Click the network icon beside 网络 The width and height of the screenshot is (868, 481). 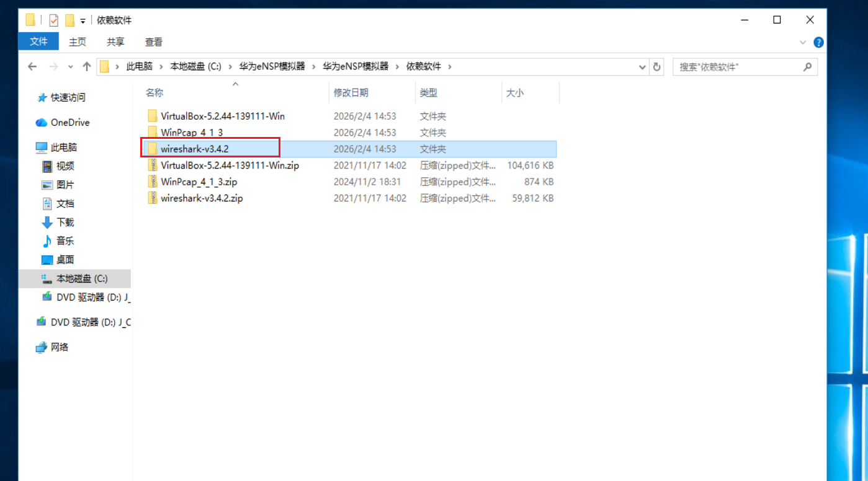[x=42, y=347]
